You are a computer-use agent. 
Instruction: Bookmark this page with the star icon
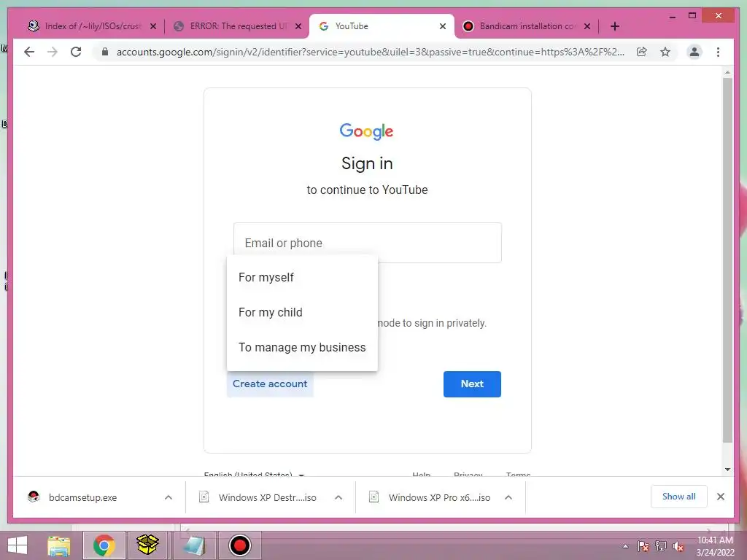pyautogui.click(x=665, y=52)
